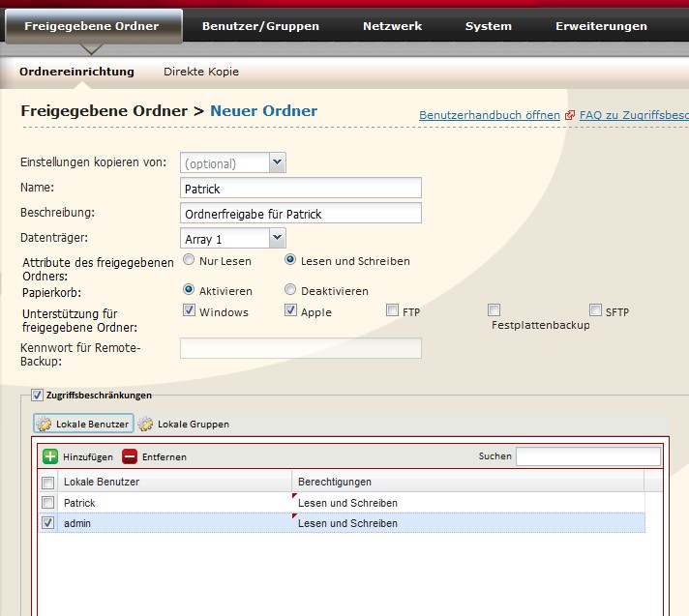689x616 pixels.
Task: Switch to Direkte Kopie sub-tab
Action: pos(201,72)
